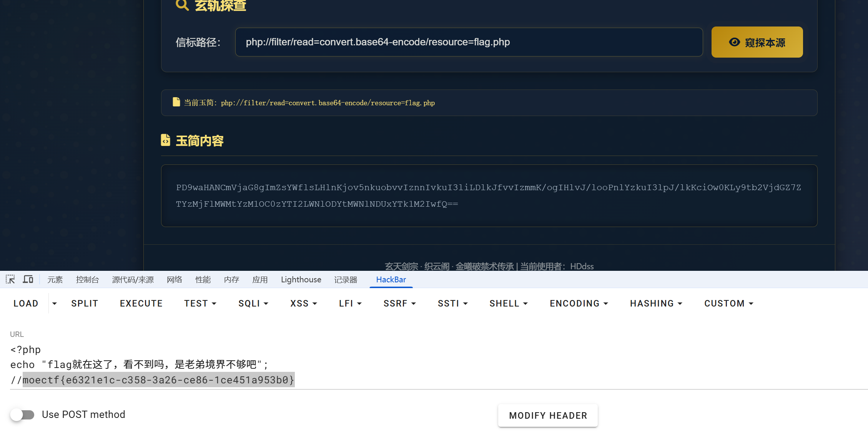Click the SPLIT button
Screen dimensions: 868x431
click(x=85, y=303)
